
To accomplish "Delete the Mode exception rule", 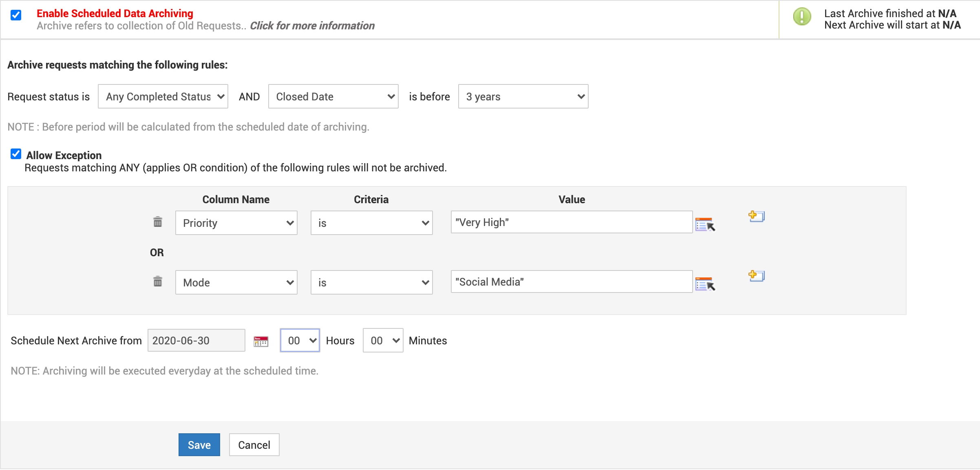I will click(x=157, y=282).
